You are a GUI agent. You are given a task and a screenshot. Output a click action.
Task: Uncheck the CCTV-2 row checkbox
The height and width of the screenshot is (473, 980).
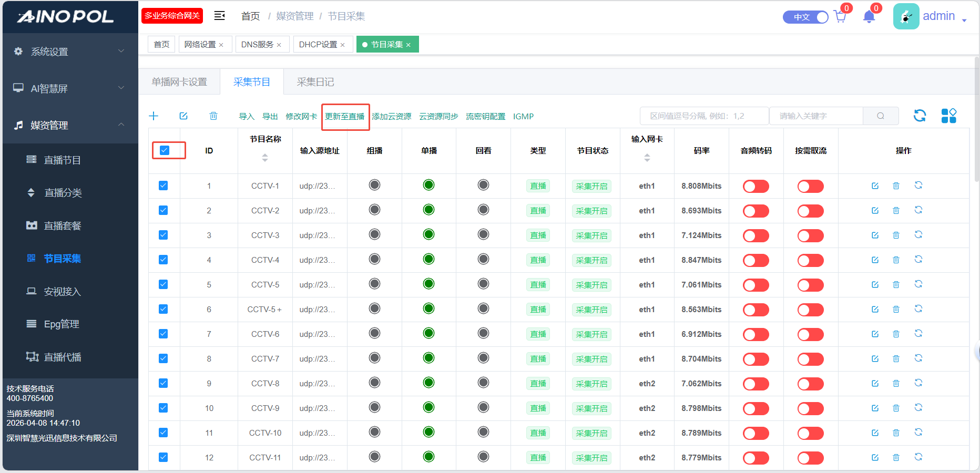164,211
